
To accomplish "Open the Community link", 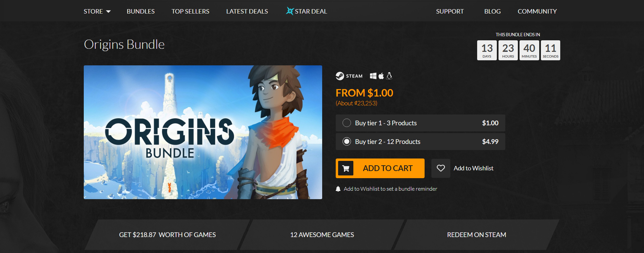I will pos(537,12).
